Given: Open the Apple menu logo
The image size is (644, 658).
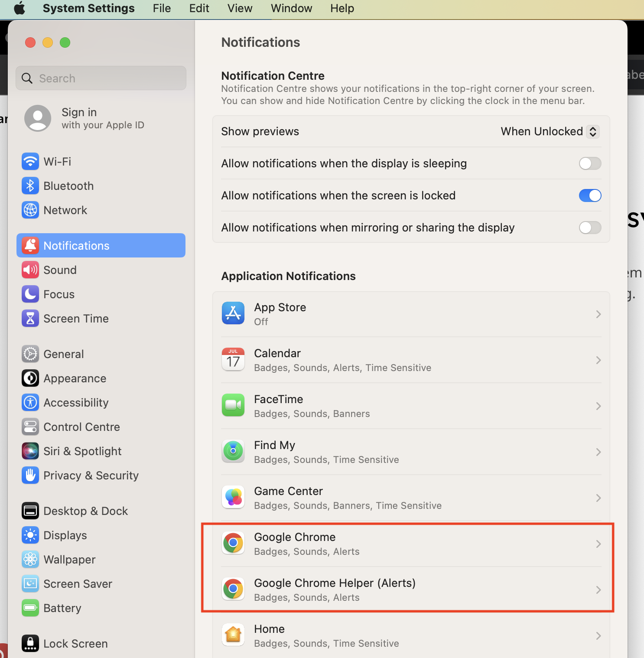Looking at the screenshot, I should coord(20,8).
